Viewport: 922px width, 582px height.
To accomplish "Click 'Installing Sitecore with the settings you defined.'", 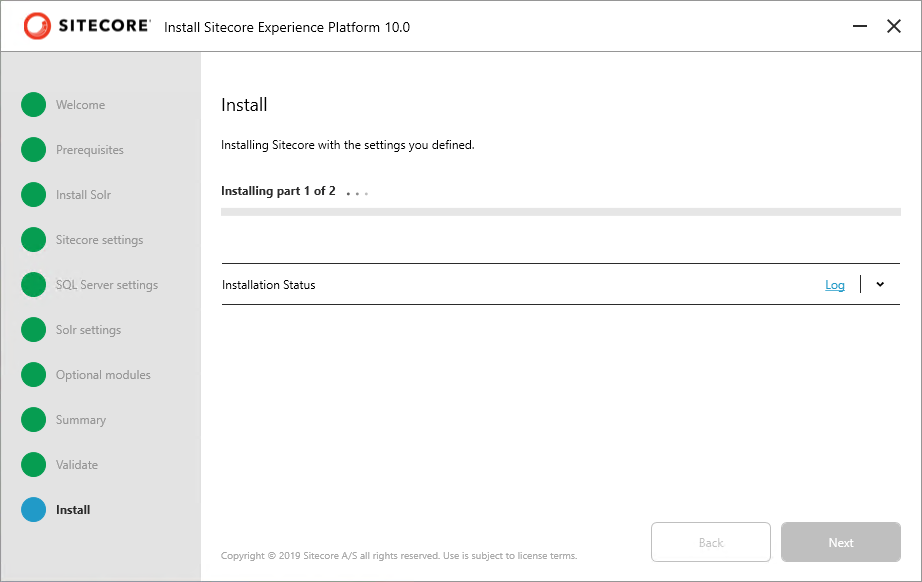I will tap(348, 145).
